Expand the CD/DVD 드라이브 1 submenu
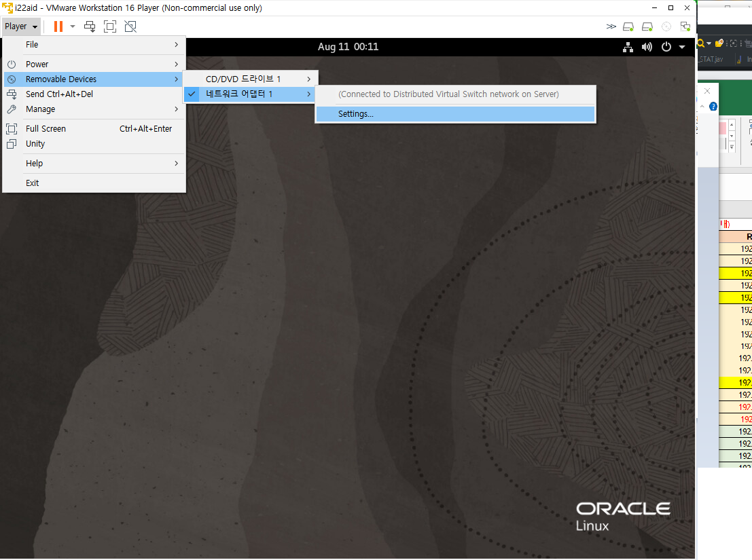Viewport: 752px width, 560px height. 251,79
